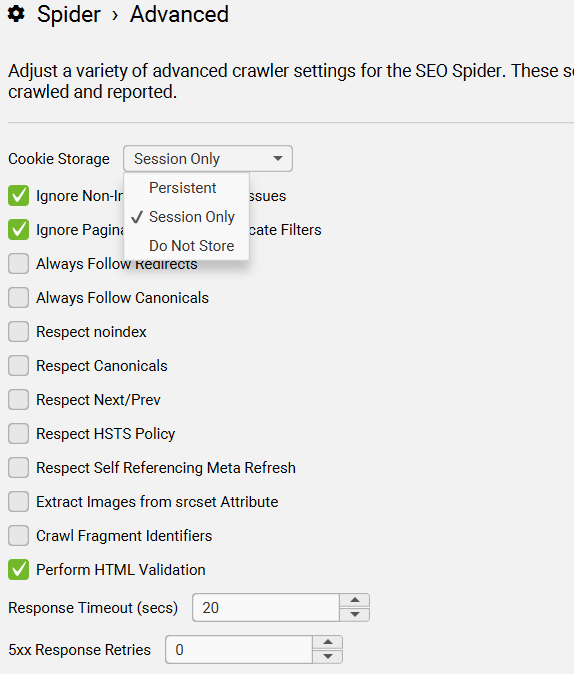The width and height of the screenshot is (574, 674).
Task: Increase Response Timeout with up arrow
Action: pyautogui.click(x=354, y=600)
